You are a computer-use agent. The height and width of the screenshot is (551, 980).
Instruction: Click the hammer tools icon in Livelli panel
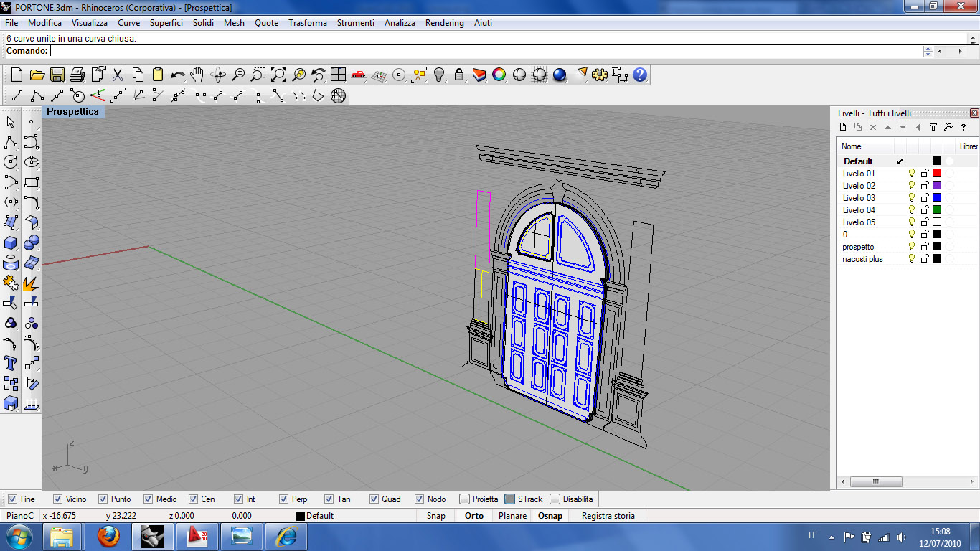pos(948,127)
